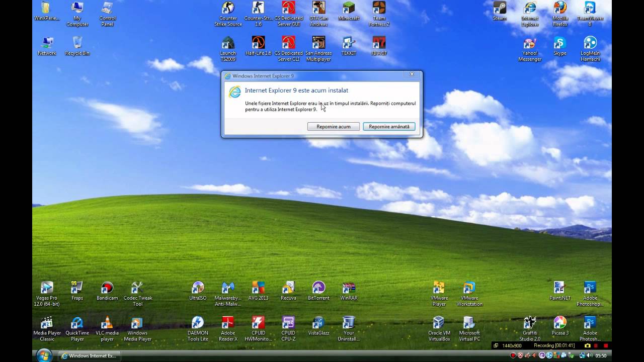This screenshot has height=362, width=644.
Task: Select the Recuva desktop icon
Action: [288, 291]
